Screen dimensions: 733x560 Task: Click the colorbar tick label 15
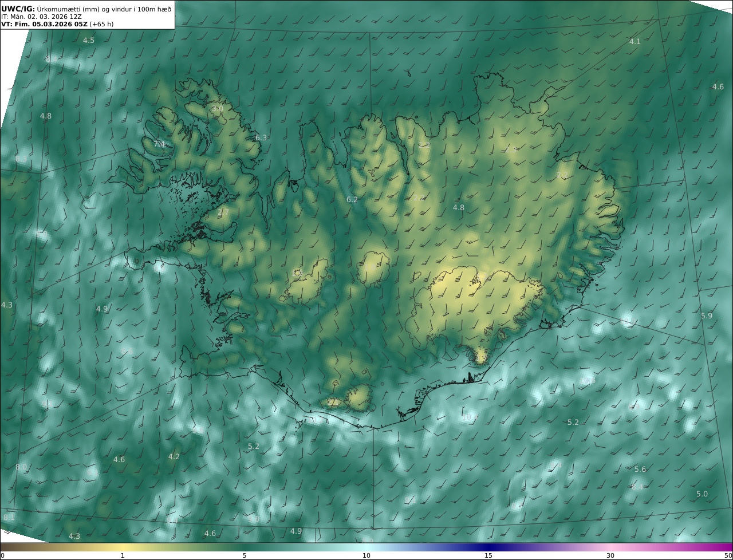click(x=488, y=555)
